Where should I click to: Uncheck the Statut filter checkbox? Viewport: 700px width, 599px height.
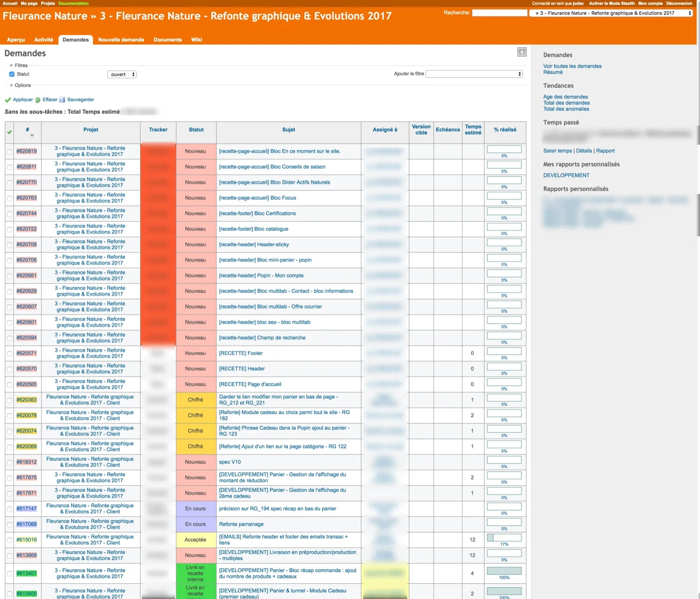pyautogui.click(x=11, y=74)
